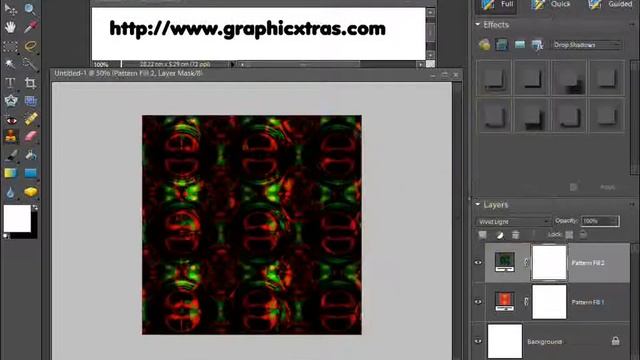Select the Hand tool
Screen dimensions: 640x360
click(x=11, y=27)
